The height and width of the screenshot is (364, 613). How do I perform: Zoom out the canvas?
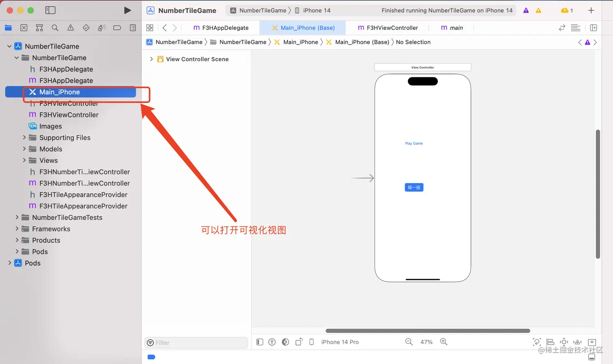coord(409,342)
